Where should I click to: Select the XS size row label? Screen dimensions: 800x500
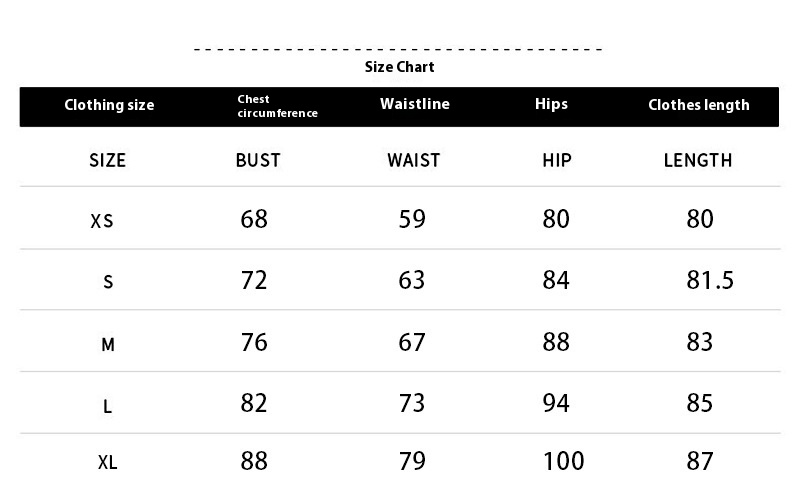(102, 221)
